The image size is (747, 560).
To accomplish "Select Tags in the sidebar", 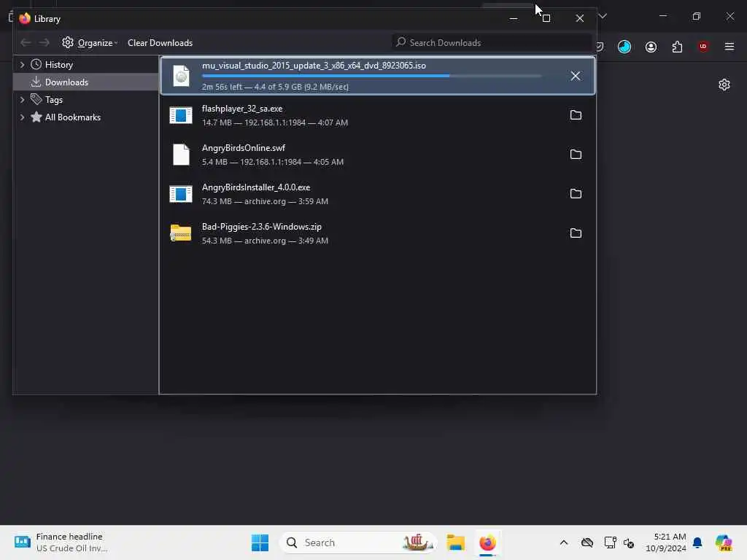I will pos(54,99).
